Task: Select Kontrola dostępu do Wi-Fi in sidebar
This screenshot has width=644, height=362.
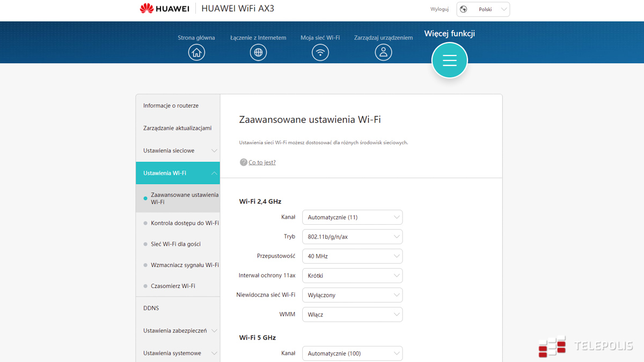Action: point(184,223)
